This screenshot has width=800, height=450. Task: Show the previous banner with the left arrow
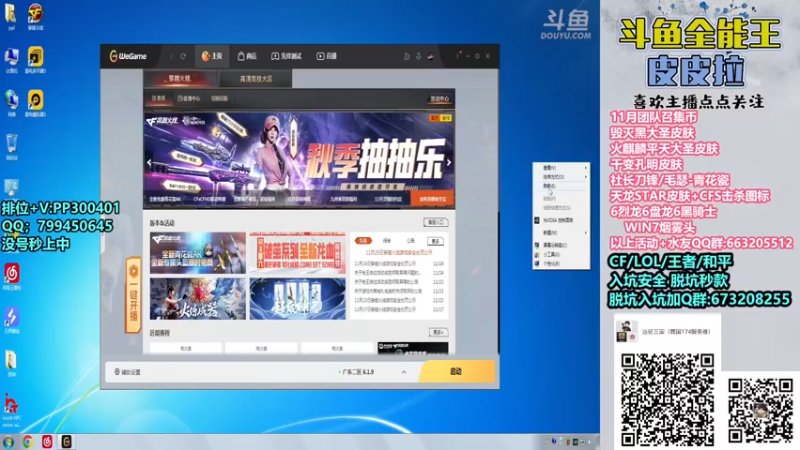(149, 162)
